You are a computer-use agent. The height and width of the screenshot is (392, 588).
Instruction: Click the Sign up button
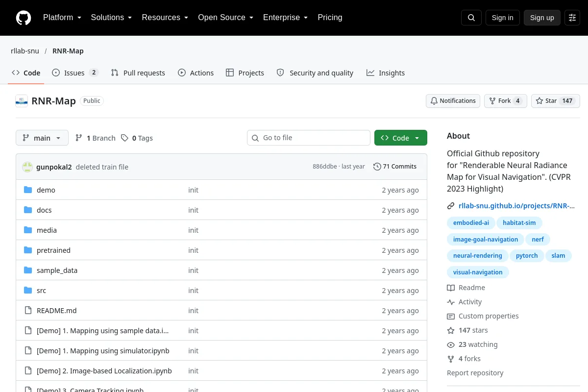point(542,18)
